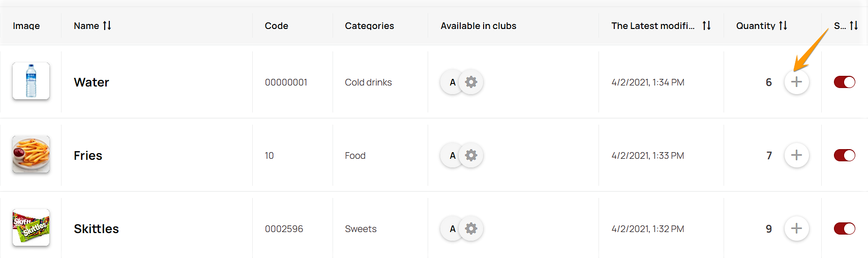This screenshot has width=868, height=258.
Task: Increase the Water quantity with plus button
Action: [x=796, y=82]
